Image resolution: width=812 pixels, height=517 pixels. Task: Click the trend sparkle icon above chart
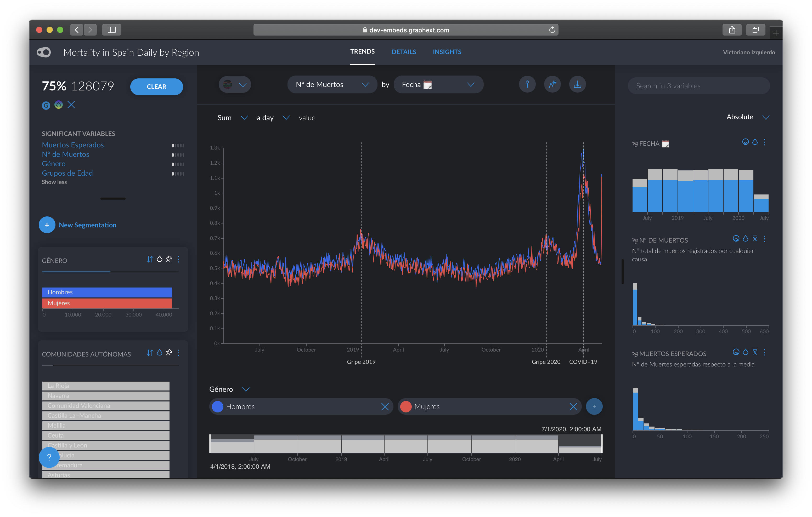point(552,84)
